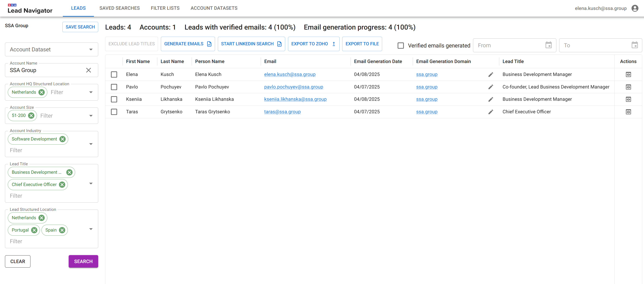
Task: Toggle Verified emails generated checkbox
Action: click(x=400, y=46)
